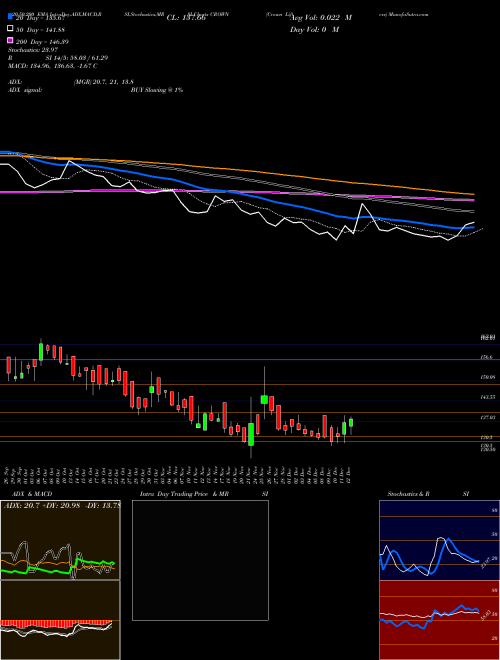This screenshot has width=500, height=660.
Task: Click the 'CL: 137.66' closing price text
Action: pyautogui.click(x=186, y=18)
